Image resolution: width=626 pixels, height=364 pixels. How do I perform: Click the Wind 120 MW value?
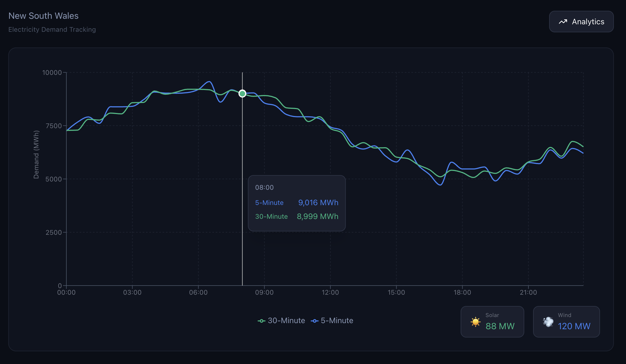[x=574, y=326]
